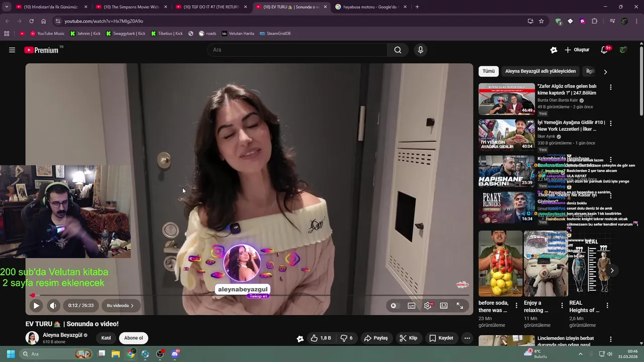This screenshot has width=644, height=362.
Task: Open the YouTube notifications bell
Action: (x=605, y=50)
